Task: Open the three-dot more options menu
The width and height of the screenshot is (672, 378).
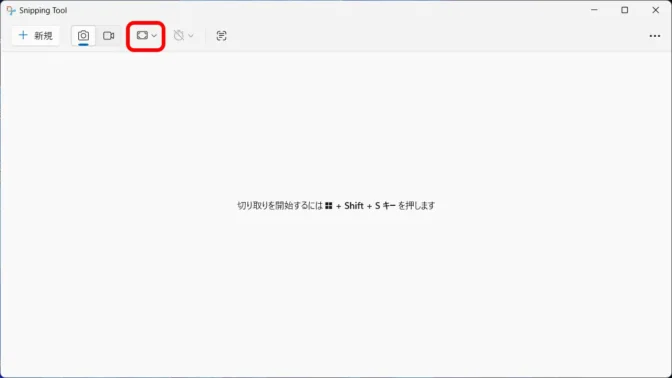Action: [x=654, y=36]
